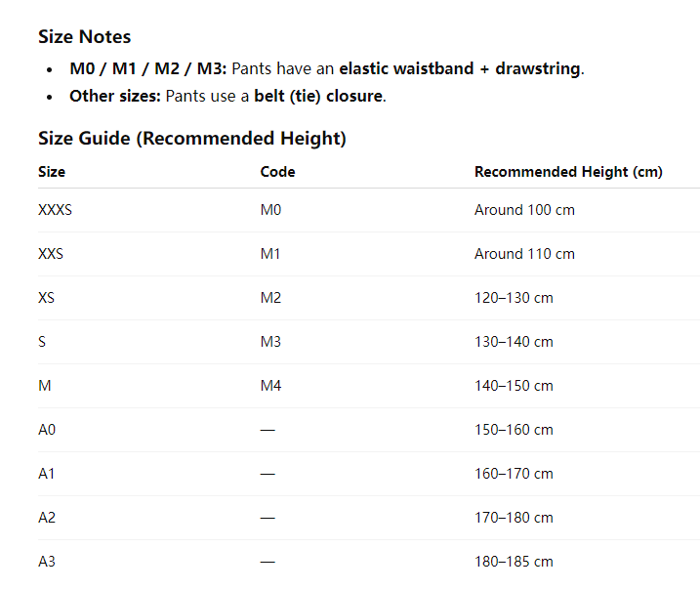The height and width of the screenshot is (590, 700).
Task: Select the XXXS size cell
Action: coord(55,210)
